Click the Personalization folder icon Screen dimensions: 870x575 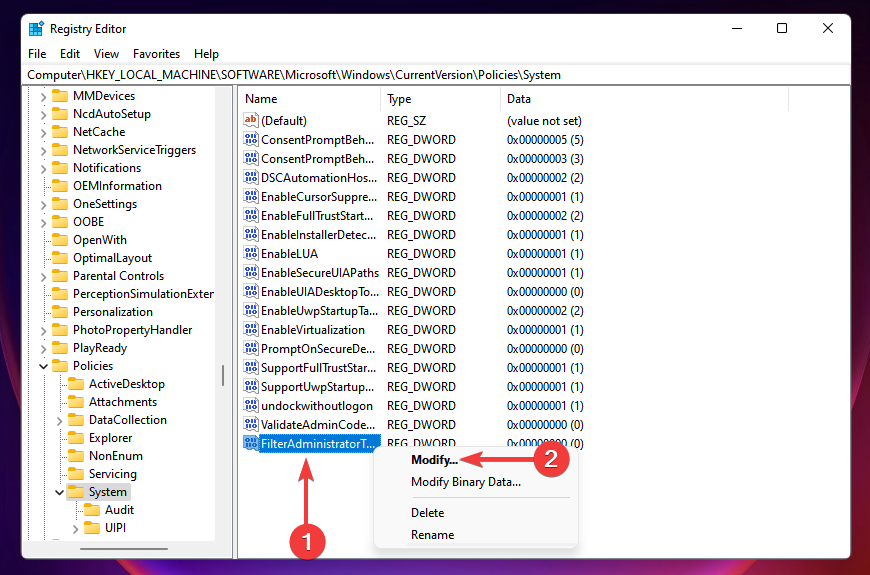click(x=60, y=311)
